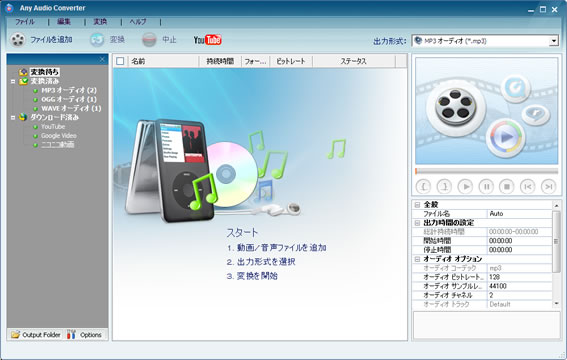Open the 変換 menu
The width and height of the screenshot is (567, 360).
tap(100, 22)
